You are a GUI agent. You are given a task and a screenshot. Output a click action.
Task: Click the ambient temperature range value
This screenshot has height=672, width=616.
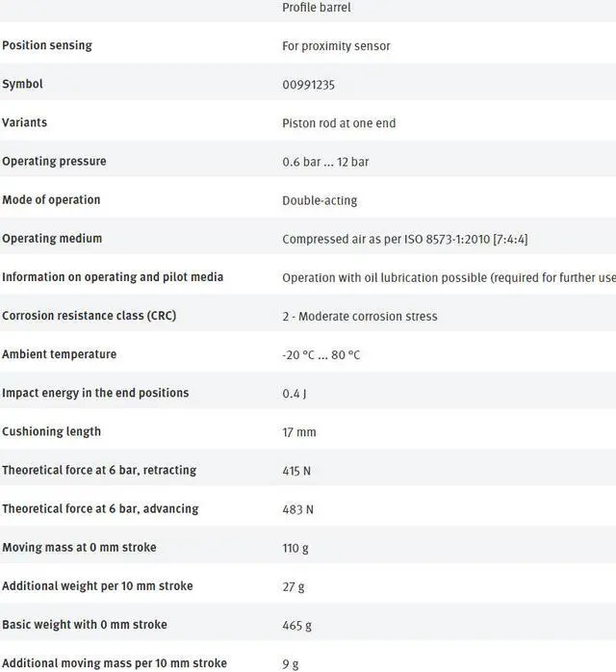(321, 354)
